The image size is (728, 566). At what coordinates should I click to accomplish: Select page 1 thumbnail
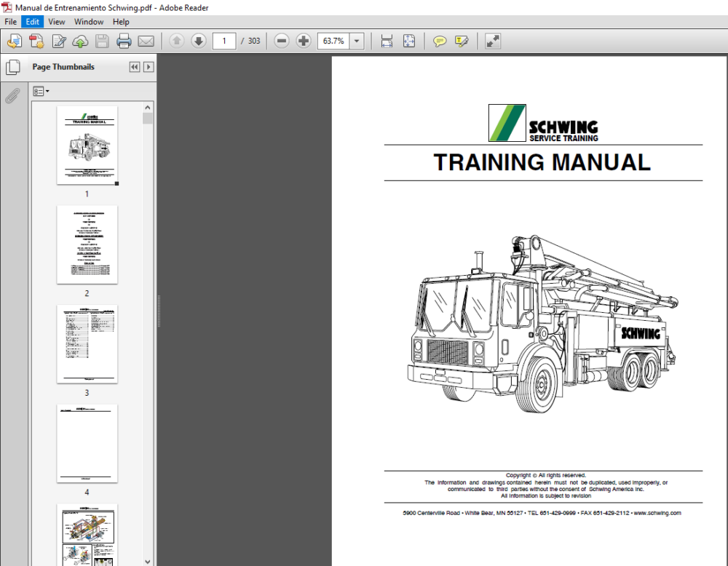pyautogui.click(x=87, y=146)
